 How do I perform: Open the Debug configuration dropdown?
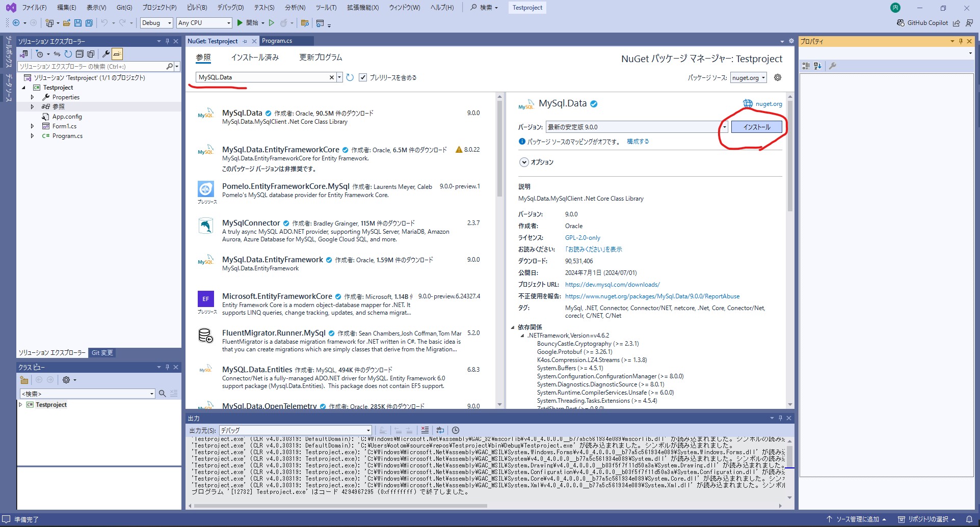pyautogui.click(x=156, y=23)
